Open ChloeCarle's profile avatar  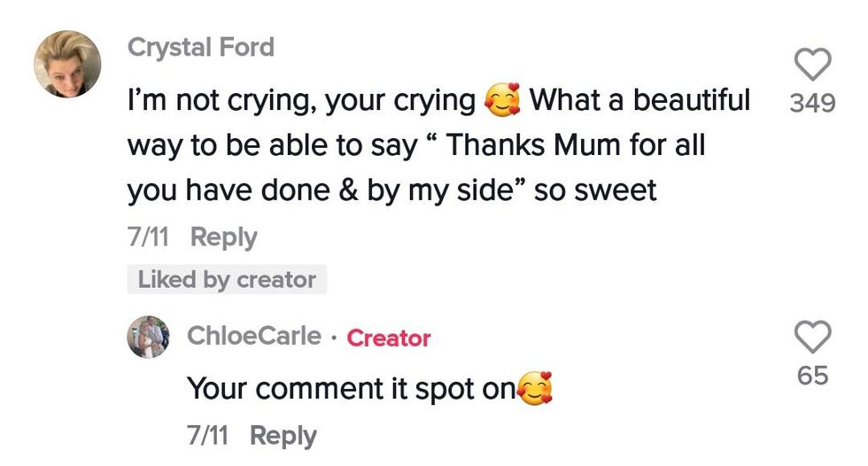[148, 337]
